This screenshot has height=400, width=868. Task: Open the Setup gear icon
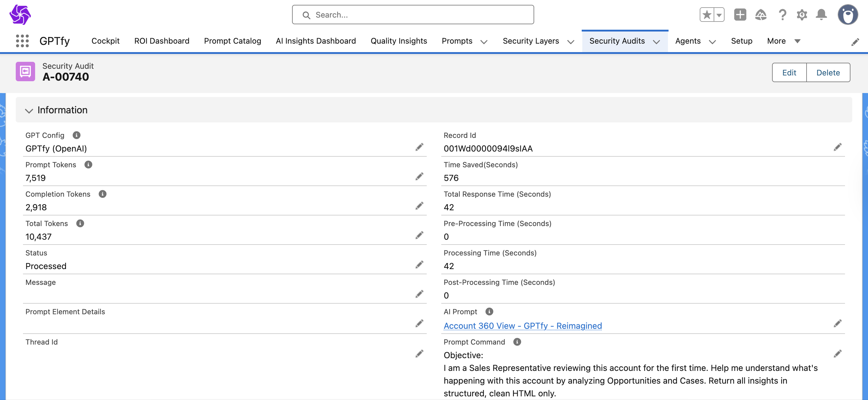802,15
